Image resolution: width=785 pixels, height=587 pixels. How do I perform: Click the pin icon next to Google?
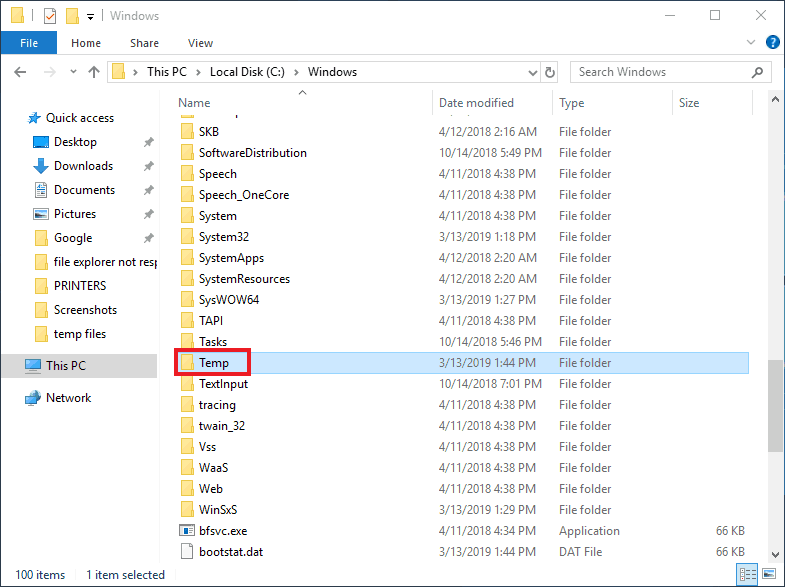click(x=149, y=238)
